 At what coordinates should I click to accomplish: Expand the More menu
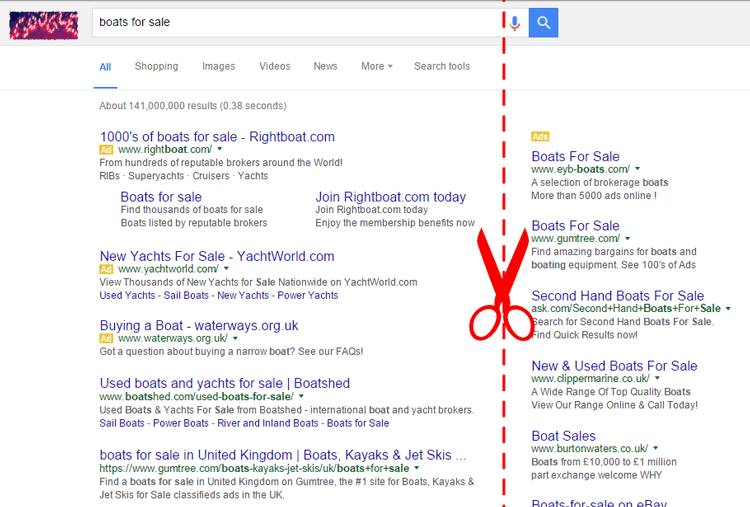377,66
